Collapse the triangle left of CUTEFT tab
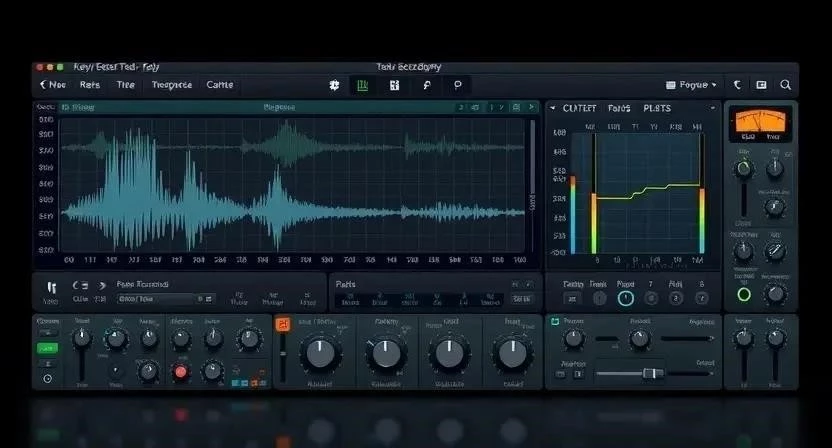 click(552, 108)
